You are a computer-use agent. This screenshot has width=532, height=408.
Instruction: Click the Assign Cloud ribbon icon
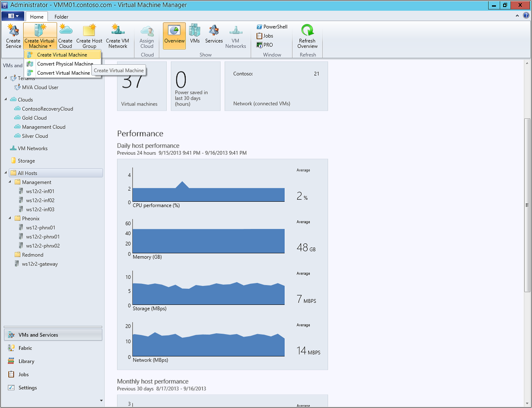147,36
